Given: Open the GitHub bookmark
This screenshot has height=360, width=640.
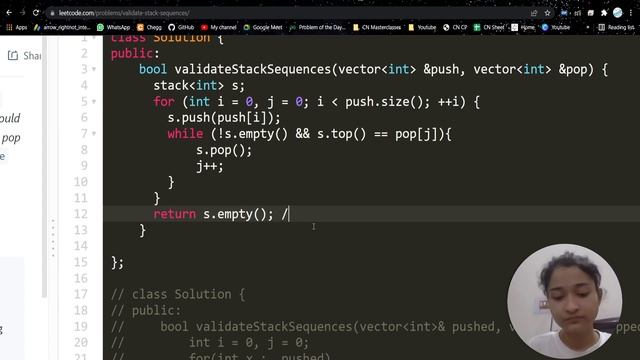Looking at the screenshot, I should tap(181, 27).
